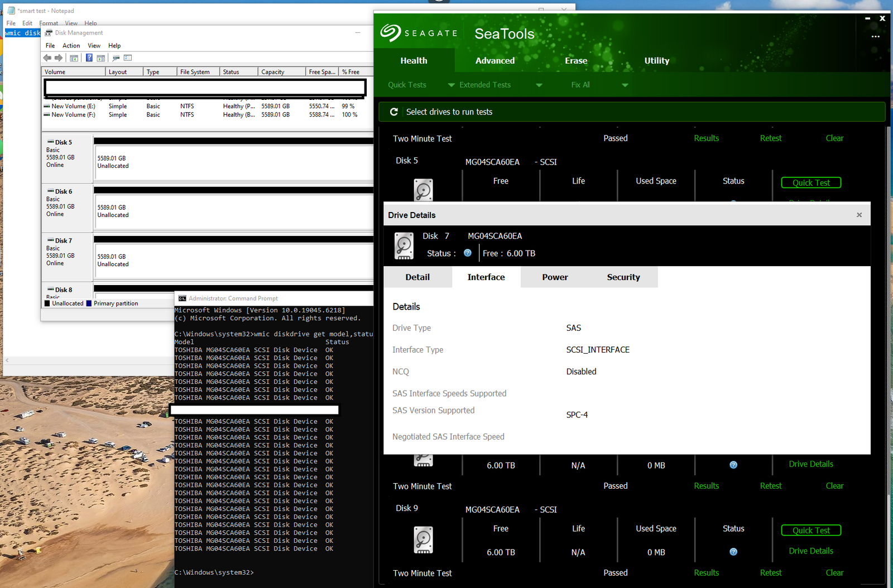Click the Disk 9 status info icon

(x=733, y=552)
